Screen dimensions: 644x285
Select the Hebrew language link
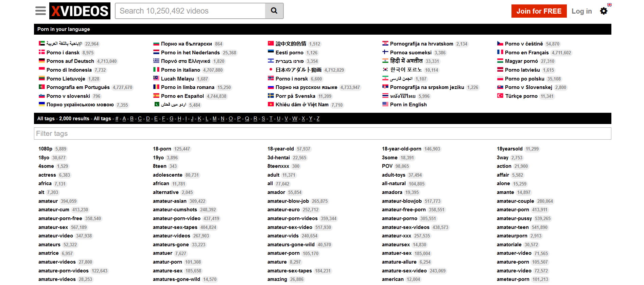coord(290,61)
